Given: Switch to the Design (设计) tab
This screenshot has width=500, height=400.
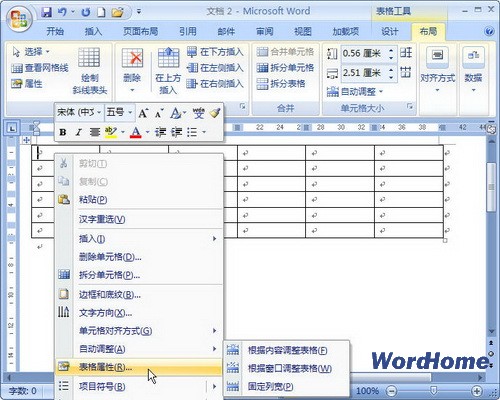Looking at the screenshot, I should point(389,32).
